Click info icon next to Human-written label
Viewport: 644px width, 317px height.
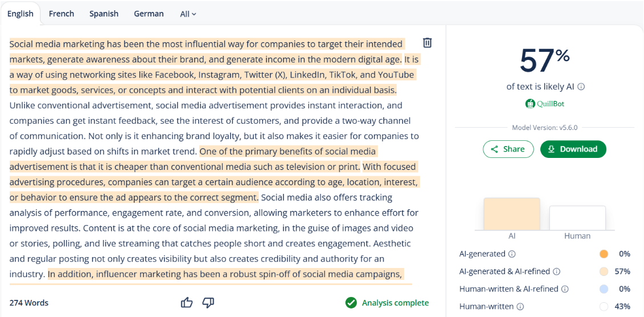click(520, 307)
